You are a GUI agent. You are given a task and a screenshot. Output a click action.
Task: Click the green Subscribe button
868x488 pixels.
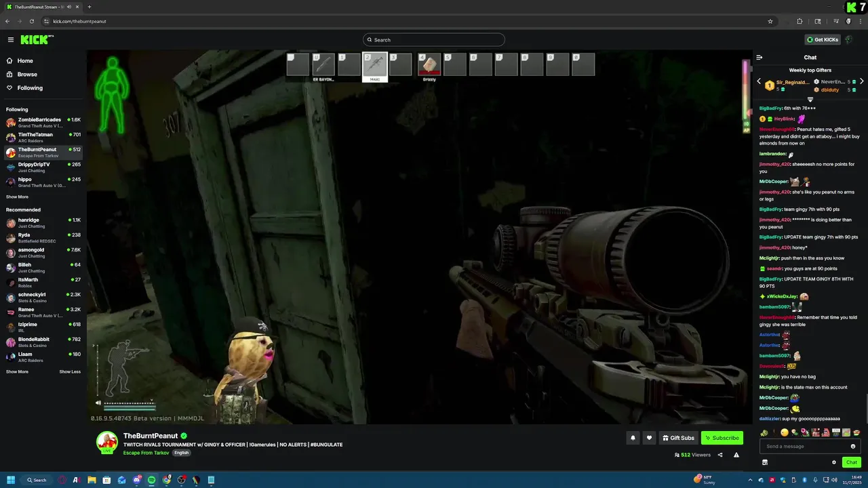[722, 438]
